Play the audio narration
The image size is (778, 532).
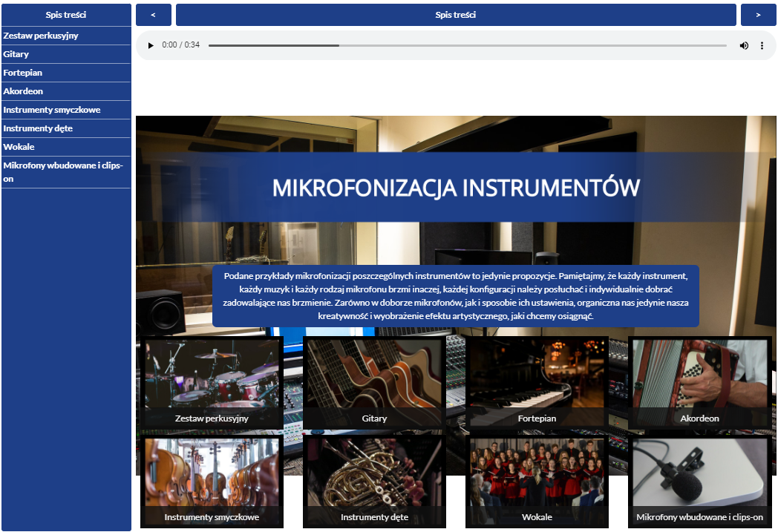(x=151, y=45)
